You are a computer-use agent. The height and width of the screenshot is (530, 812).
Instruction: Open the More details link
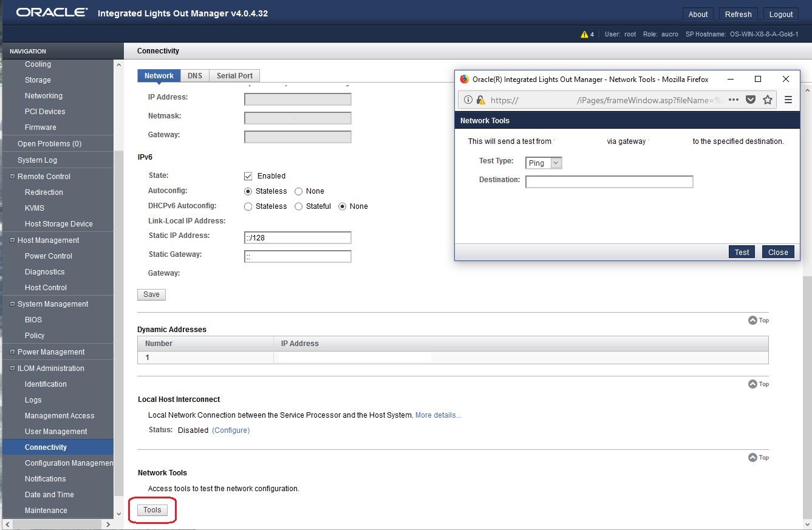[438, 415]
